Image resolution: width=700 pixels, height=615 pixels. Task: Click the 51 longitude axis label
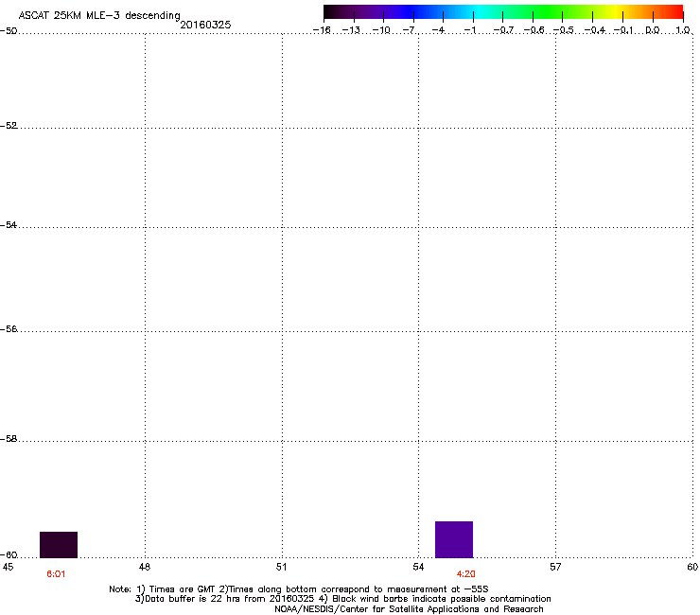pyautogui.click(x=281, y=567)
